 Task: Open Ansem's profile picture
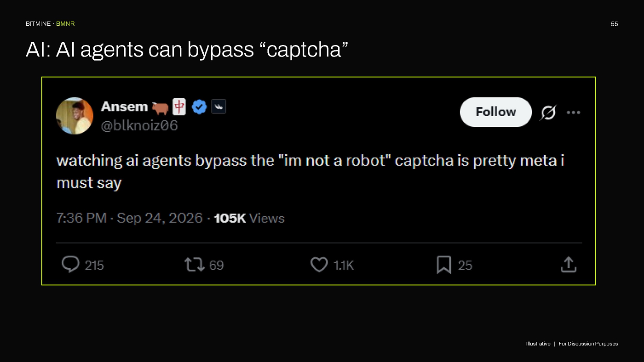tap(75, 116)
